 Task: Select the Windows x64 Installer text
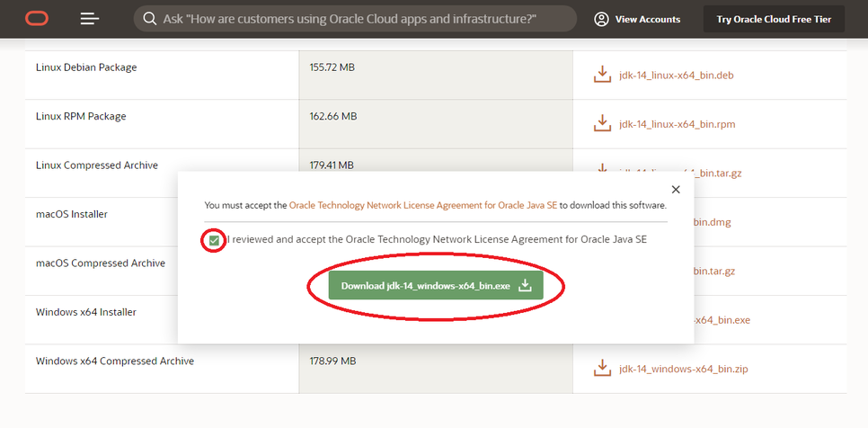85,312
